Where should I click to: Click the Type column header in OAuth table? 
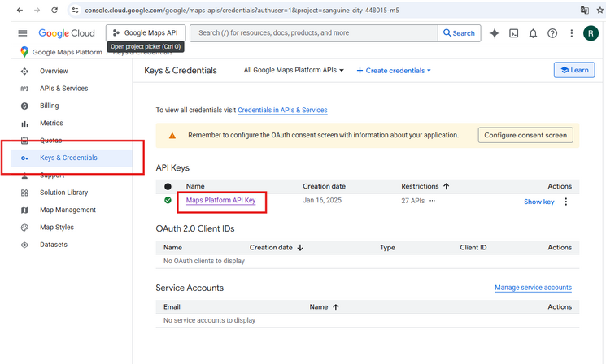click(387, 248)
